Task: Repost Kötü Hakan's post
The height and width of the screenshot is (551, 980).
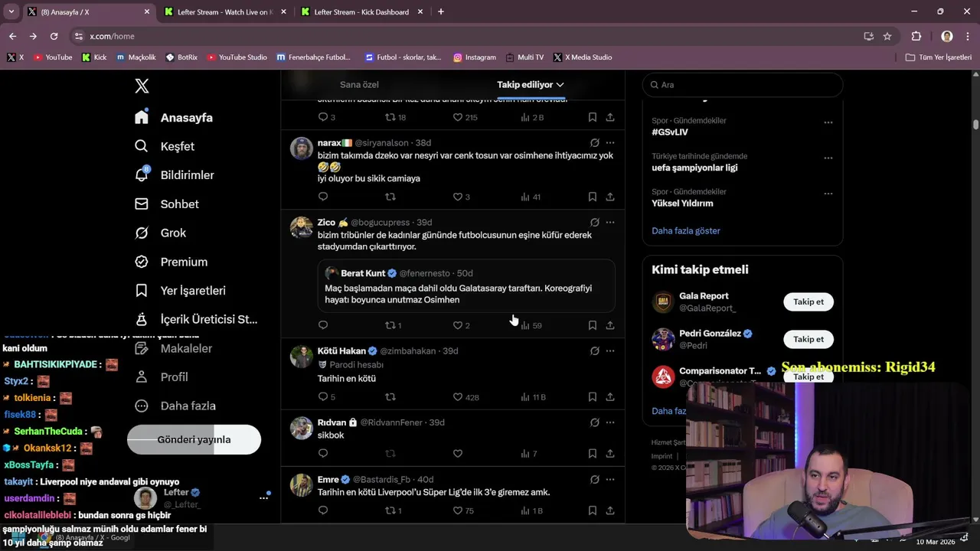Action: click(390, 397)
